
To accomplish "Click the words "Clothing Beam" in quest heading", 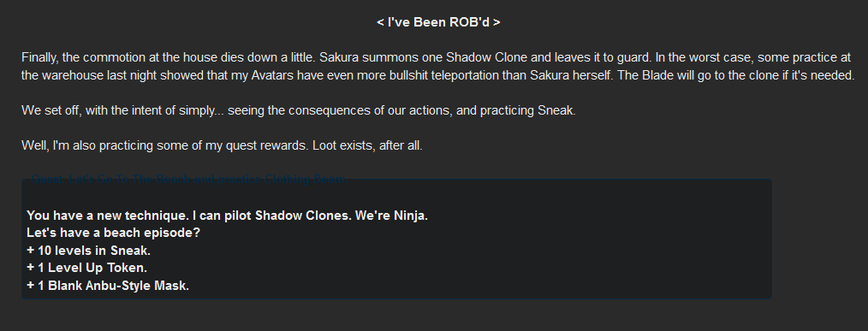I will coord(306,180).
